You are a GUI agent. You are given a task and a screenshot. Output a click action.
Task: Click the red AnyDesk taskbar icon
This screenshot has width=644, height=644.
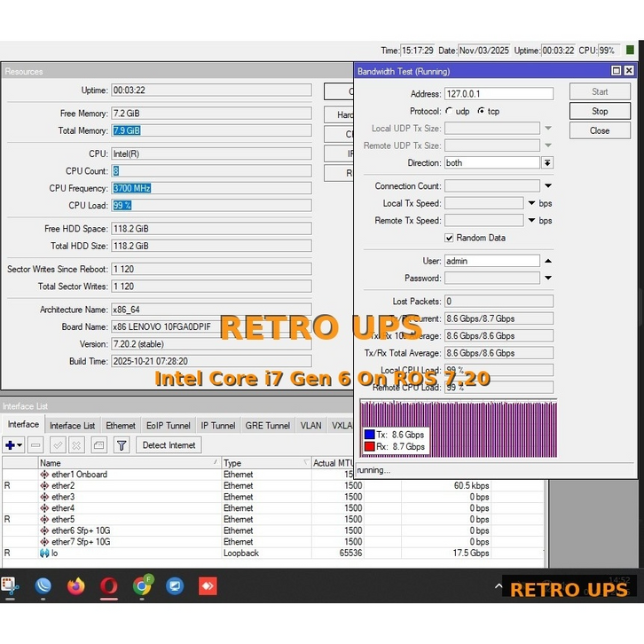208,586
